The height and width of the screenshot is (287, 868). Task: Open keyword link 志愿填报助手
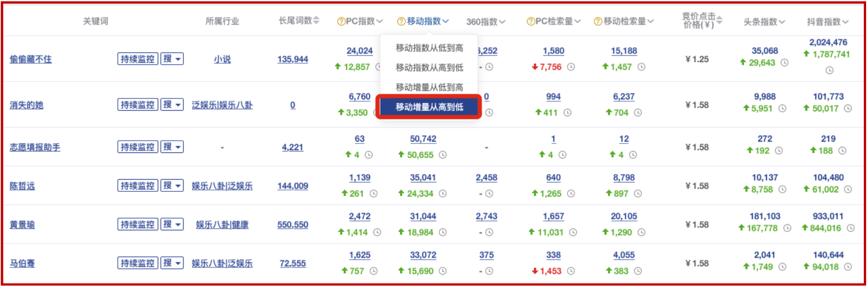[35, 147]
